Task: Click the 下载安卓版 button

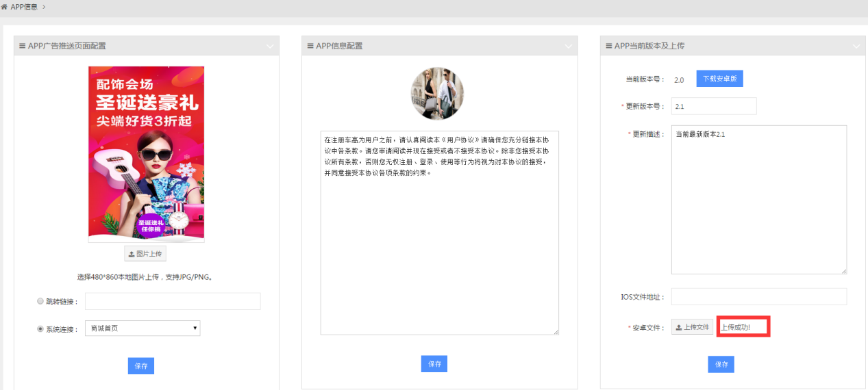Action: click(719, 79)
